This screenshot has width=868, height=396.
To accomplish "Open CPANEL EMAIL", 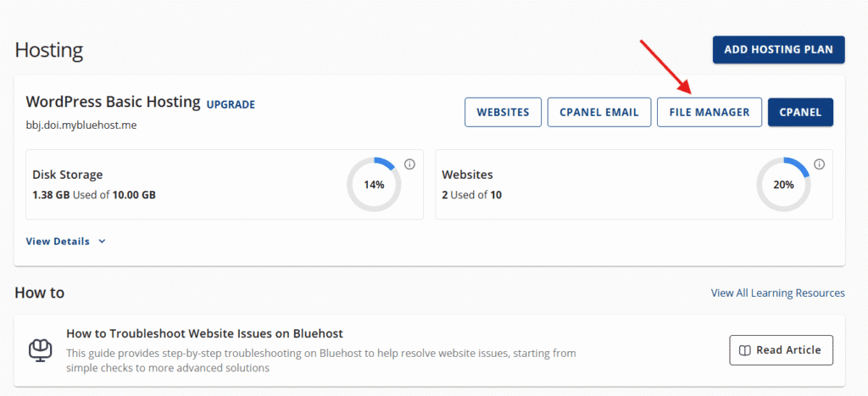I will pos(598,112).
